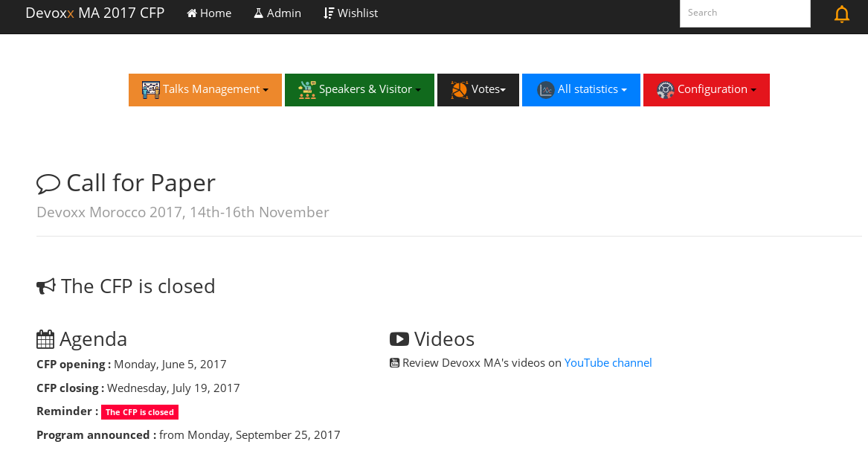Click the 'CFP closing :' label
The image size is (868, 459).
point(71,388)
